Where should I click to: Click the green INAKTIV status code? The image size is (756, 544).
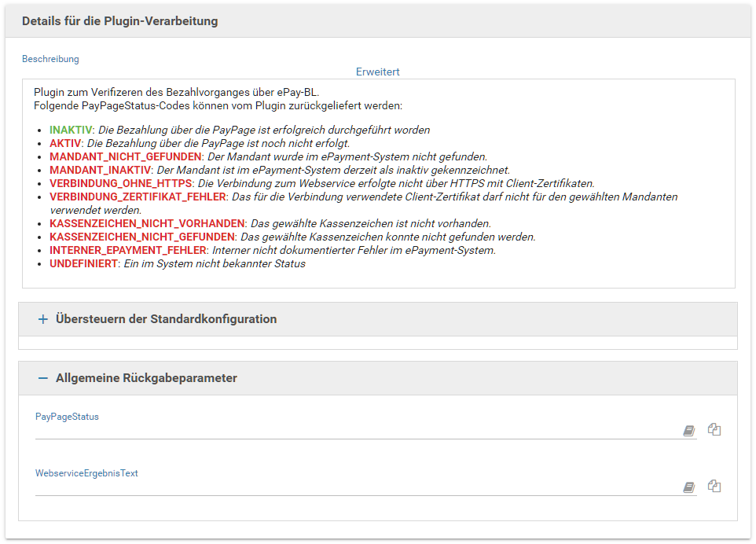(x=71, y=130)
